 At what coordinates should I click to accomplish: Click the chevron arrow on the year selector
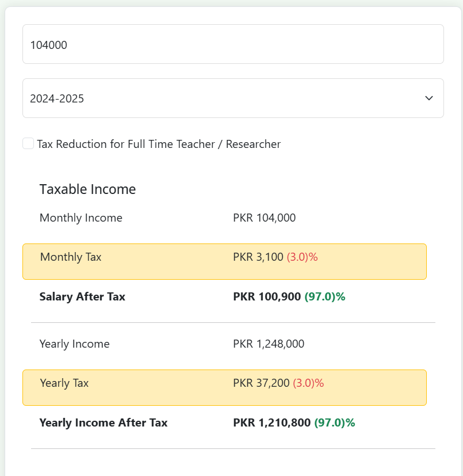(x=429, y=98)
